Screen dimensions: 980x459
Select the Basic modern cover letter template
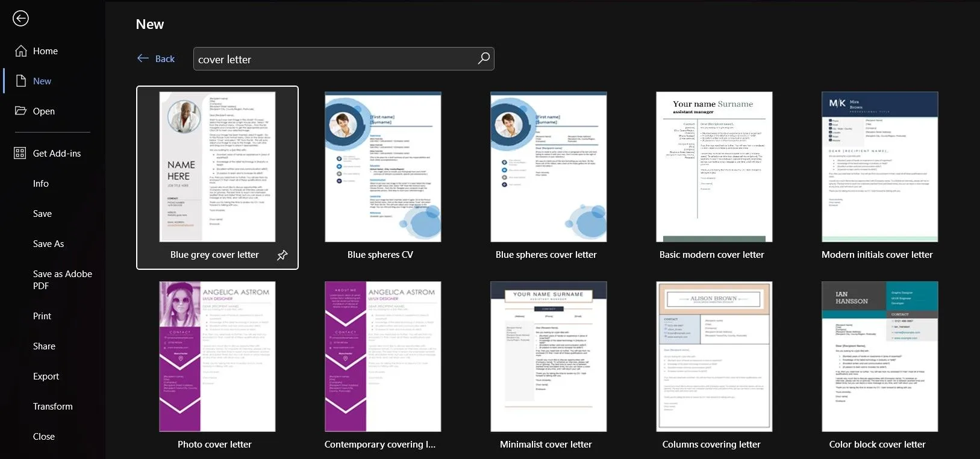tap(714, 167)
